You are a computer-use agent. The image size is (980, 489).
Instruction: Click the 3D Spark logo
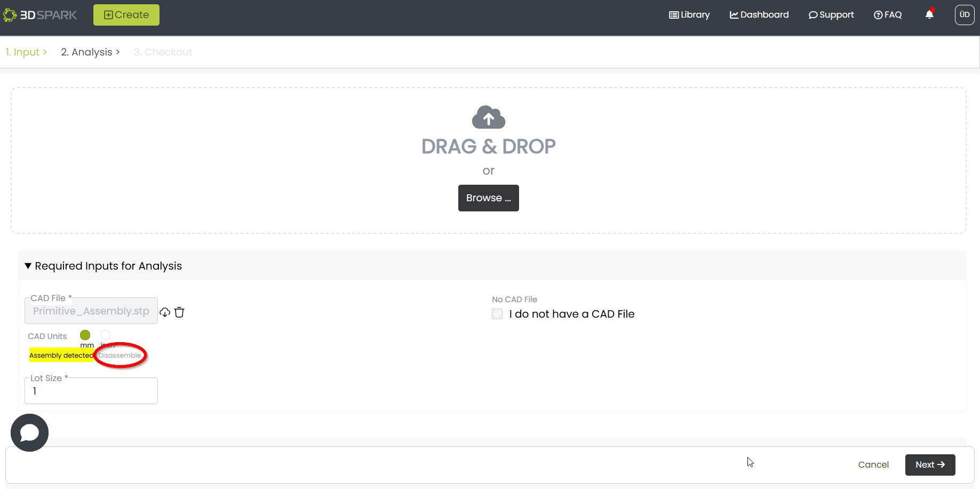(41, 15)
